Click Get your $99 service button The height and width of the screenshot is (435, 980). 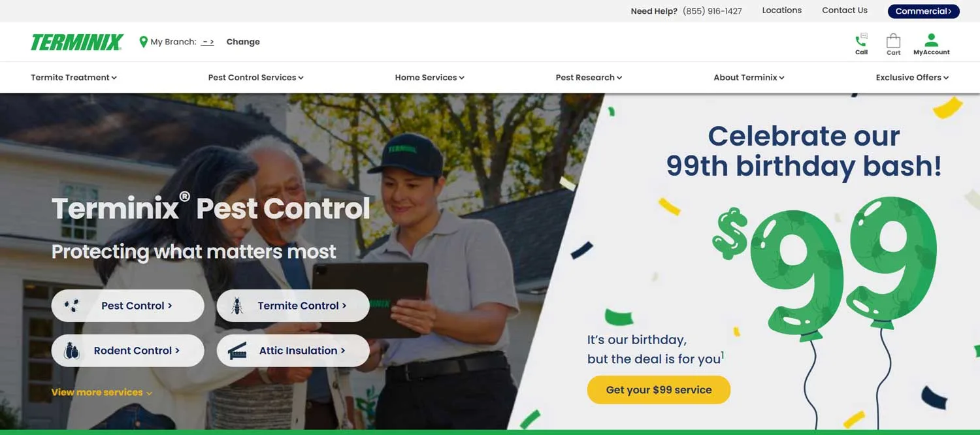pos(659,390)
